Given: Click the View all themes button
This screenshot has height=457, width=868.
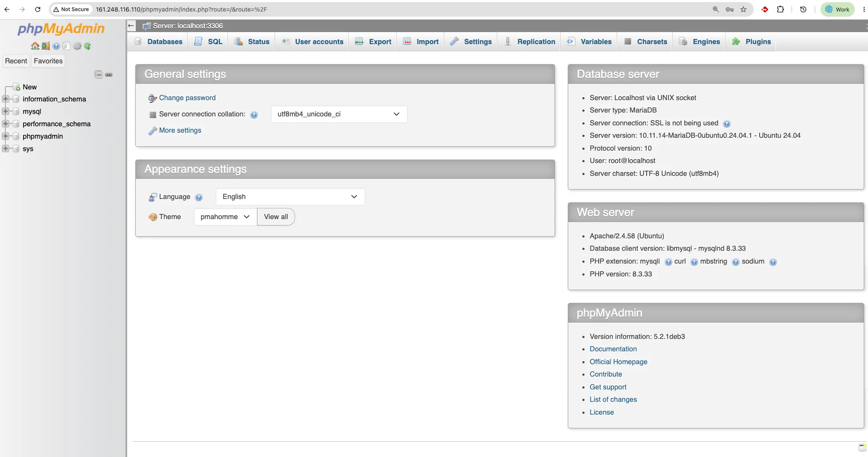Looking at the screenshot, I should tap(276, 217).
